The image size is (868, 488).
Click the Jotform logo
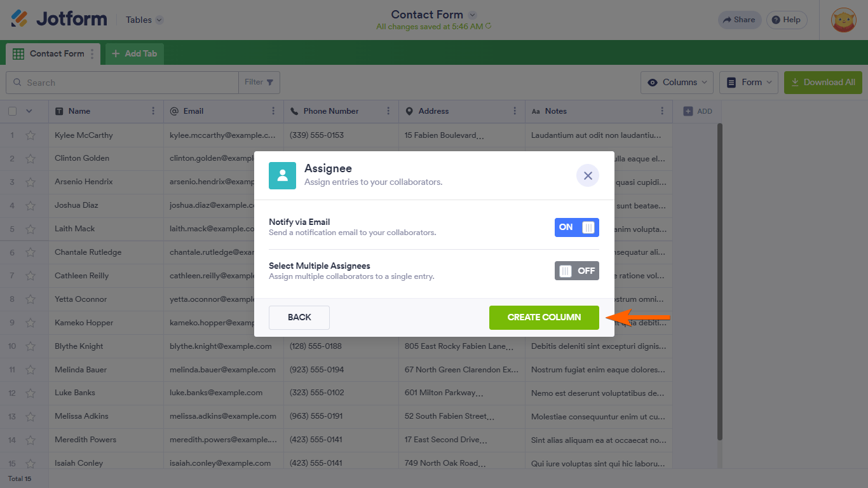click(59, 19)
